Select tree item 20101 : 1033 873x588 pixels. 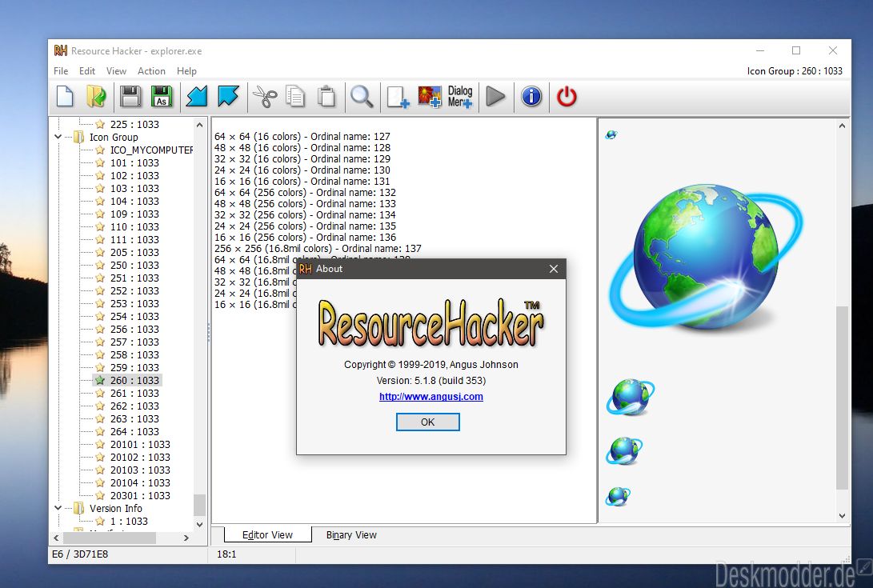139,444
